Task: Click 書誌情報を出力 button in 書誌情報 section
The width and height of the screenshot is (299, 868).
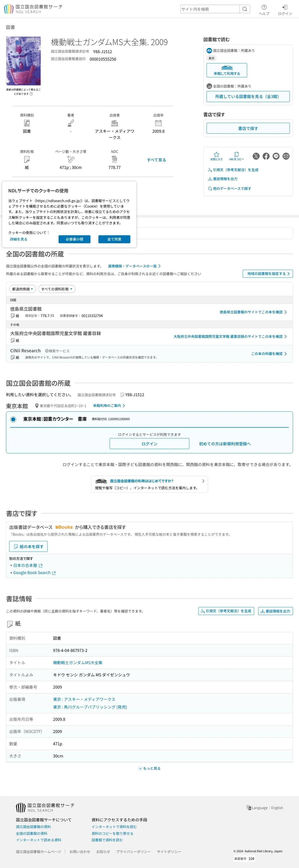Action: [275, 611]
